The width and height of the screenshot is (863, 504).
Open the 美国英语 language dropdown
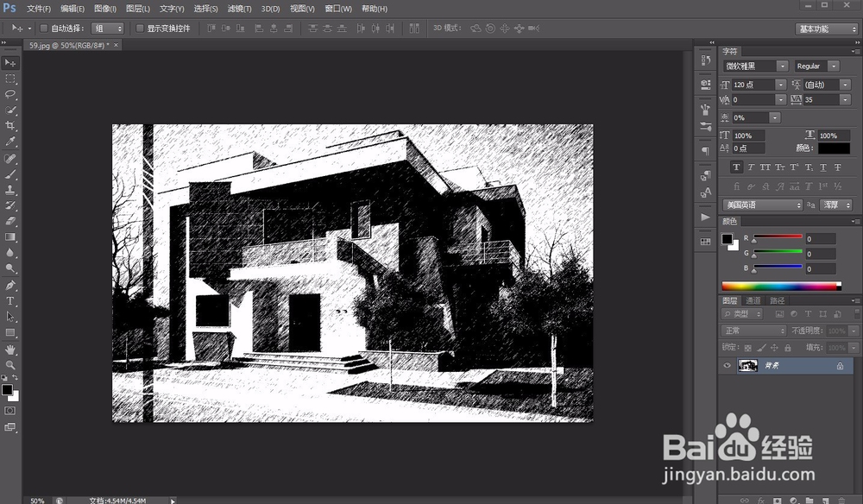[763, 205]
